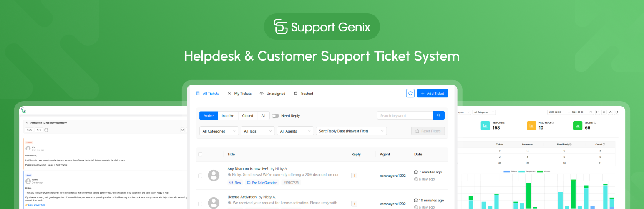
Task: Click Reply button in the ticket-detail window
Action: 29,130
